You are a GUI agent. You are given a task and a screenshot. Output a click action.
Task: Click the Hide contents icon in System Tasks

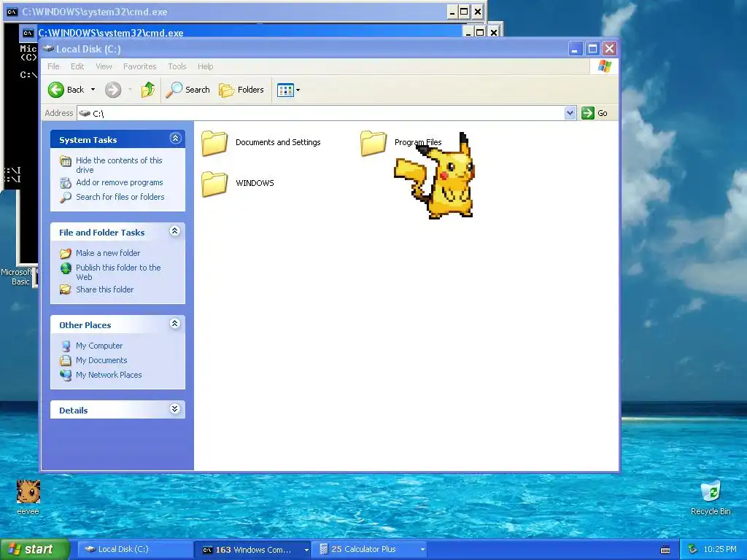click(x=65, y=161)
